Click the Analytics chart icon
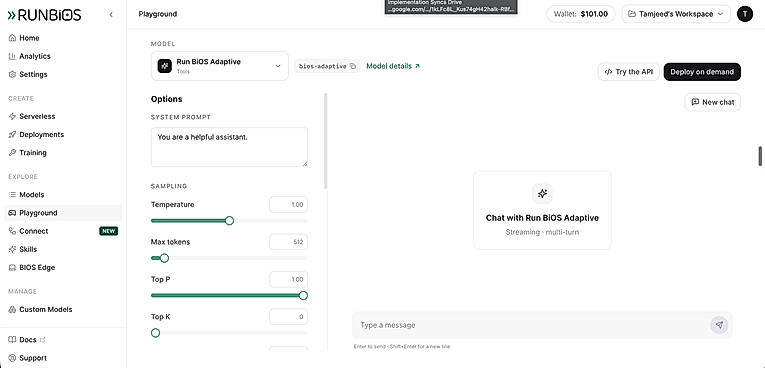Viewport: 765px width, 368px height. pyautogui.click(x=12, y=56)
